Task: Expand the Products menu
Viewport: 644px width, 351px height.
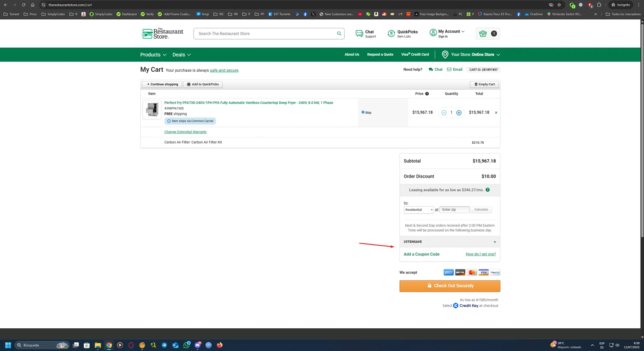Action: (153, 54)
